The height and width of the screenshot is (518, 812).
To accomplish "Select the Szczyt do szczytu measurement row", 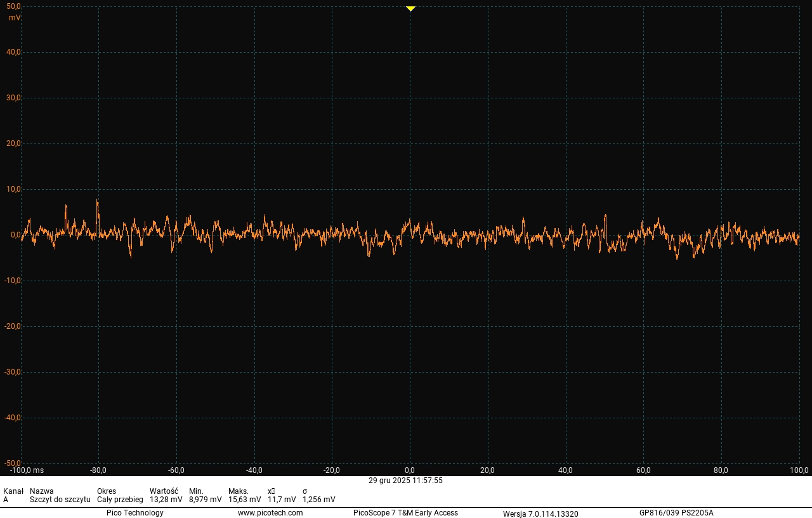I will pos(60,500).
